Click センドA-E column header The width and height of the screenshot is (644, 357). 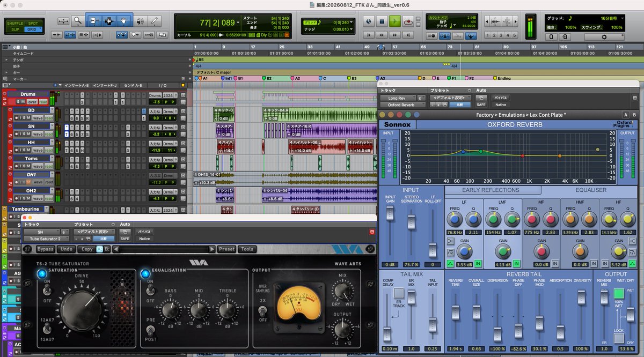[132, 85]
